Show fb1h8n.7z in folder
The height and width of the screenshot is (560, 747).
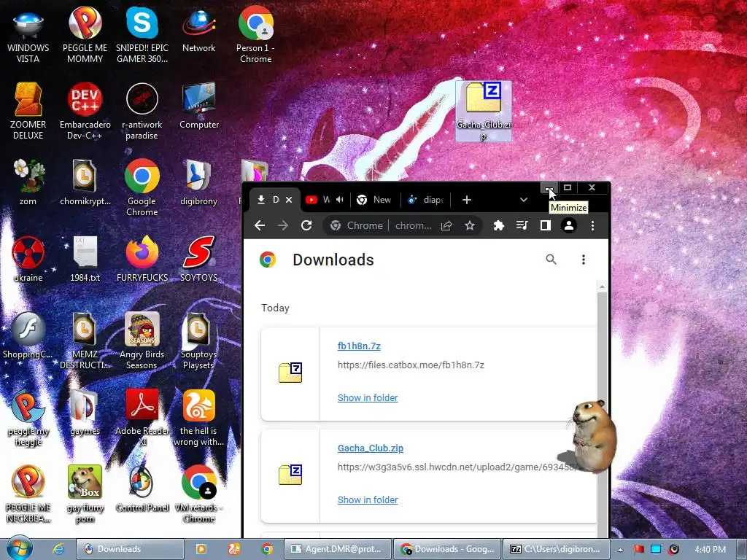(x=368, y=397)
